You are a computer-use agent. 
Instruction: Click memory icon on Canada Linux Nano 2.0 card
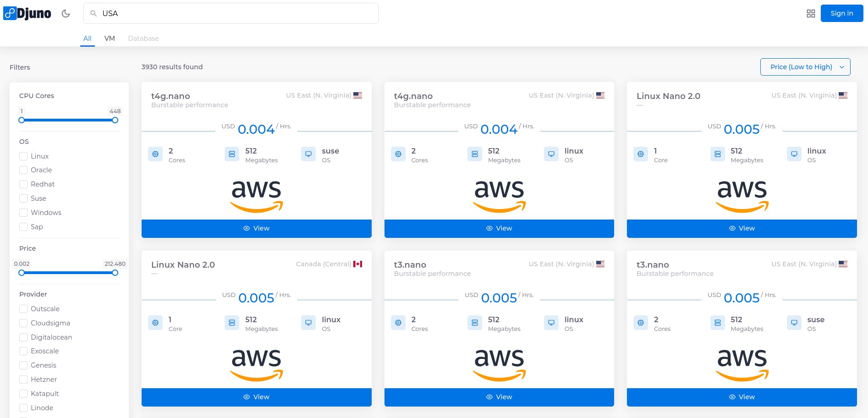coord(232,323)
